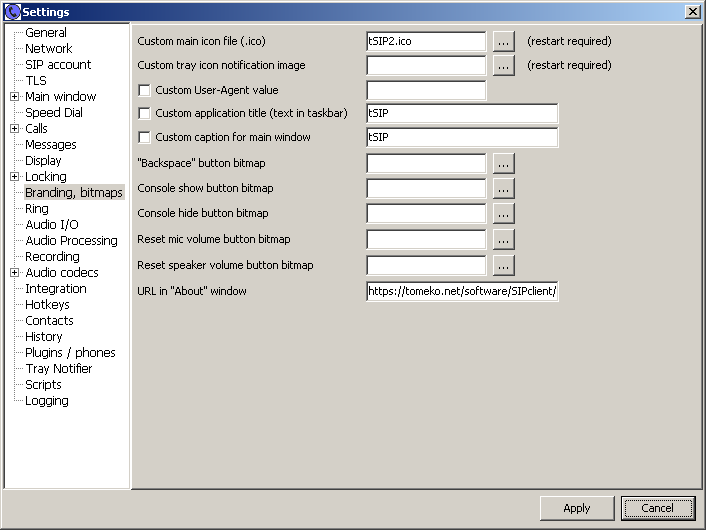Select Display settings page
706x530 pixels.
click(x=43, y=160)
